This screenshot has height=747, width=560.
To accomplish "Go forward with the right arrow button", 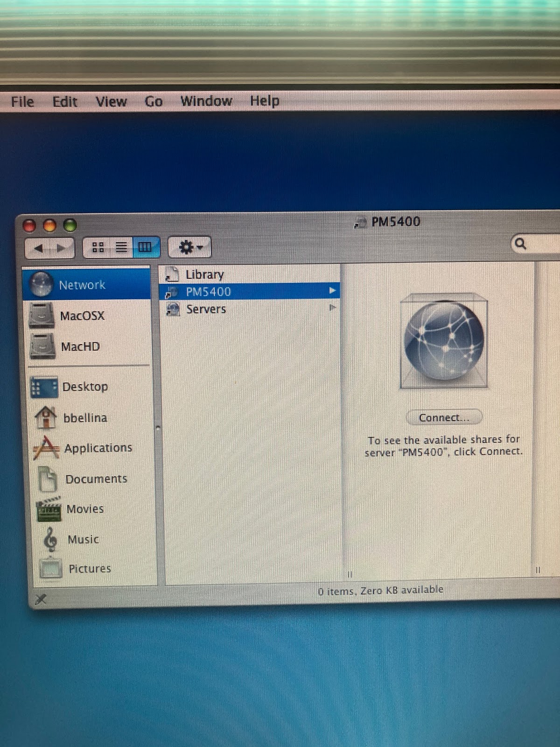I will [62, 248].
